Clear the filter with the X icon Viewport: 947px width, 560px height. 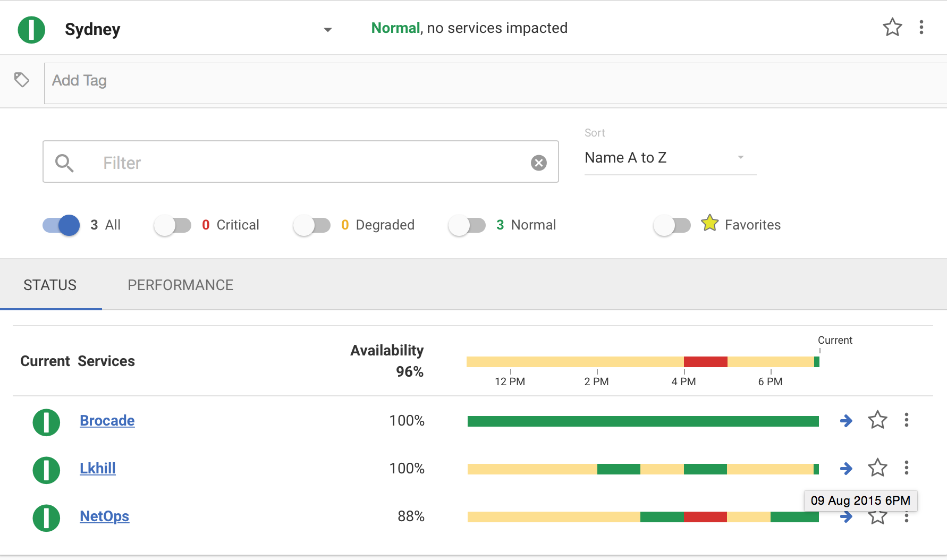539,163
